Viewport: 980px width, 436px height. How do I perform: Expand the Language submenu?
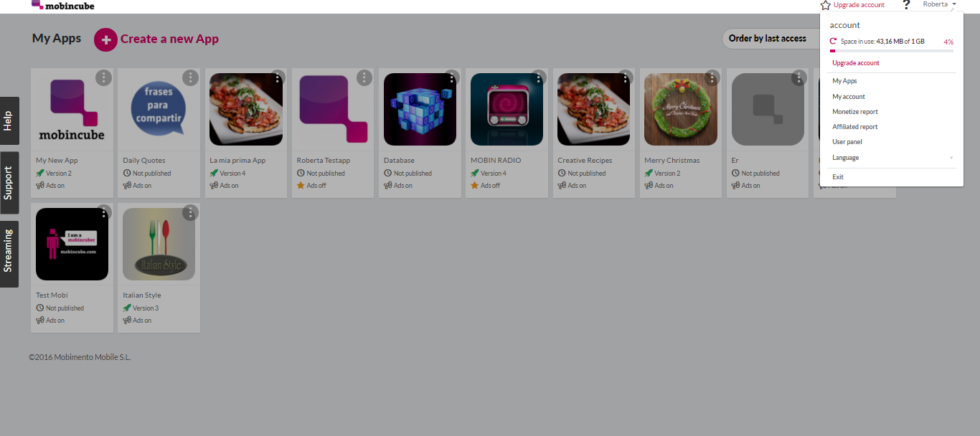892,158
